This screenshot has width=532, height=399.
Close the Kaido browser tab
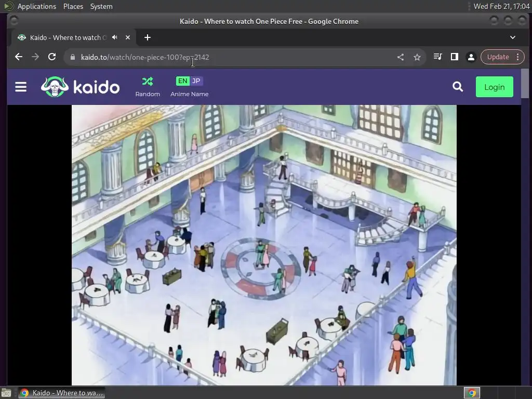pyautogui.click(x=128, y=37)
